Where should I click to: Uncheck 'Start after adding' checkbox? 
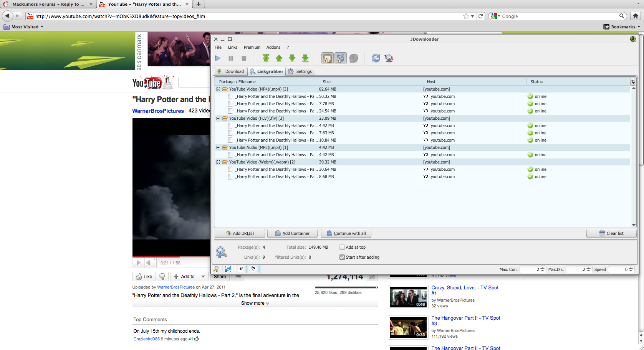pos(342,258)
